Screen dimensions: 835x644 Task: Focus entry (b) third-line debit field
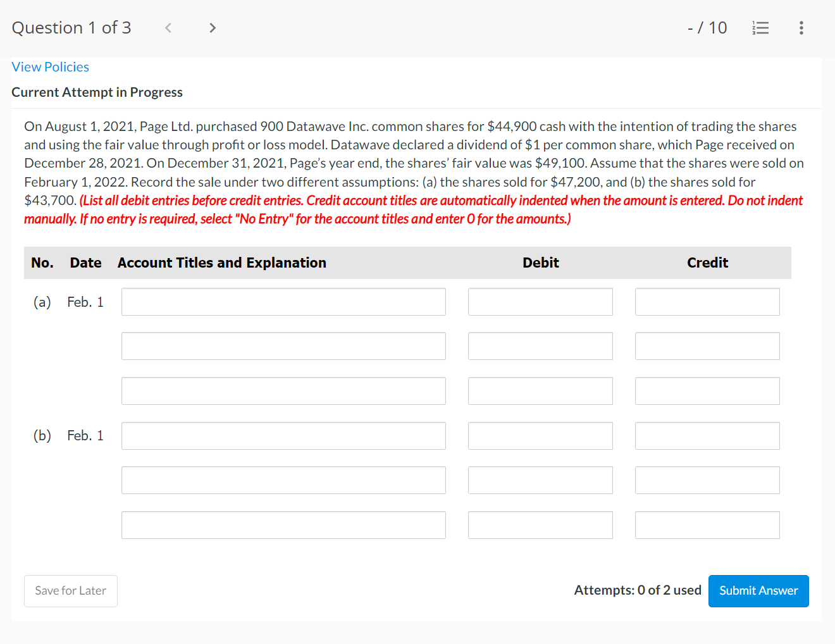coord(540,525)
